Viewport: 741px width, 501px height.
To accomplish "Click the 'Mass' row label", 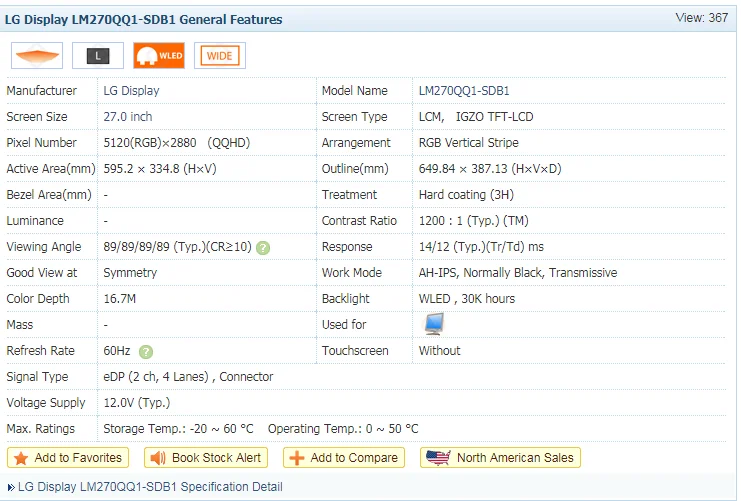I will tap(20, 325).
